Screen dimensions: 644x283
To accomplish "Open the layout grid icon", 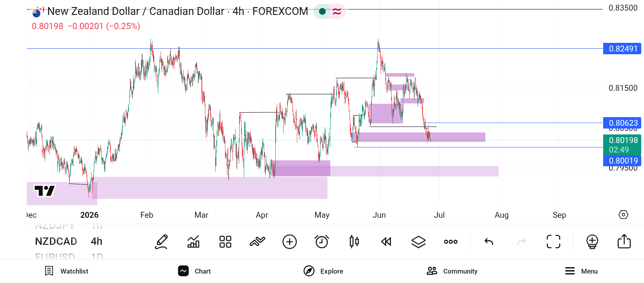I will click(225, 242).
